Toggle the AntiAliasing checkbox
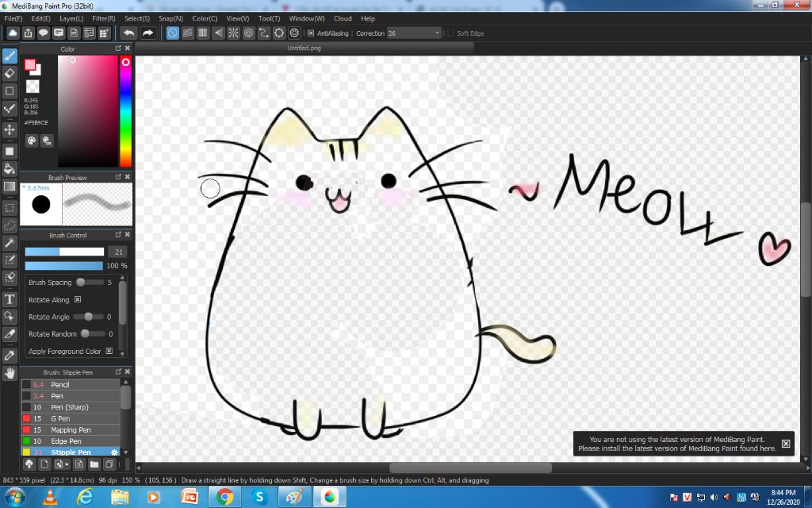 [311, 33]
